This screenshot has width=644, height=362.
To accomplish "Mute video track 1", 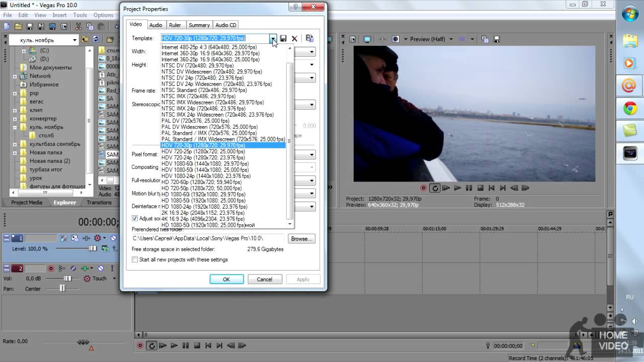I will pyautogui.click(x=113, y=238).
